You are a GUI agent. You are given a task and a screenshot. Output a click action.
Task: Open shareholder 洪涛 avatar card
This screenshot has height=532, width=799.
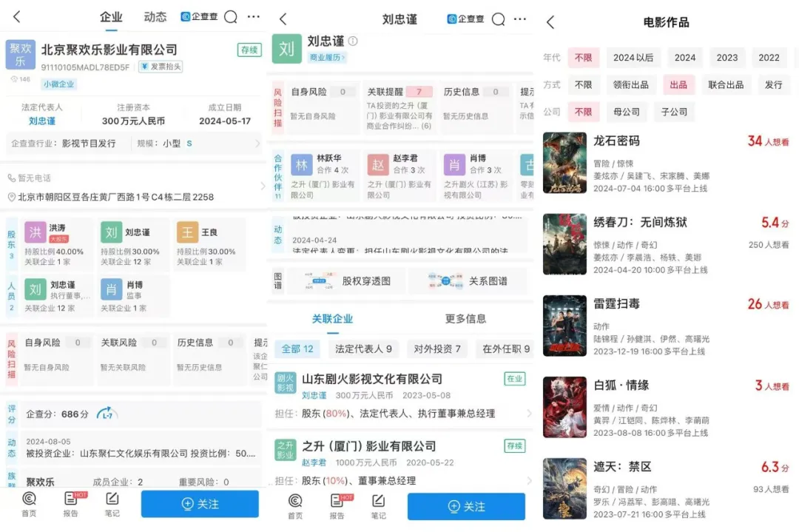coord(36,232)
